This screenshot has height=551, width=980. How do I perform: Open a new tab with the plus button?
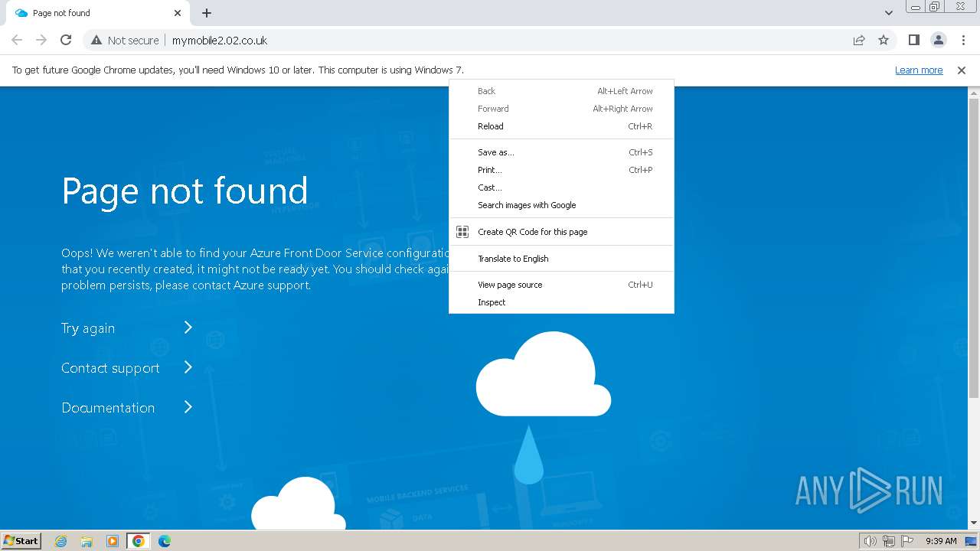pos(207,13)
